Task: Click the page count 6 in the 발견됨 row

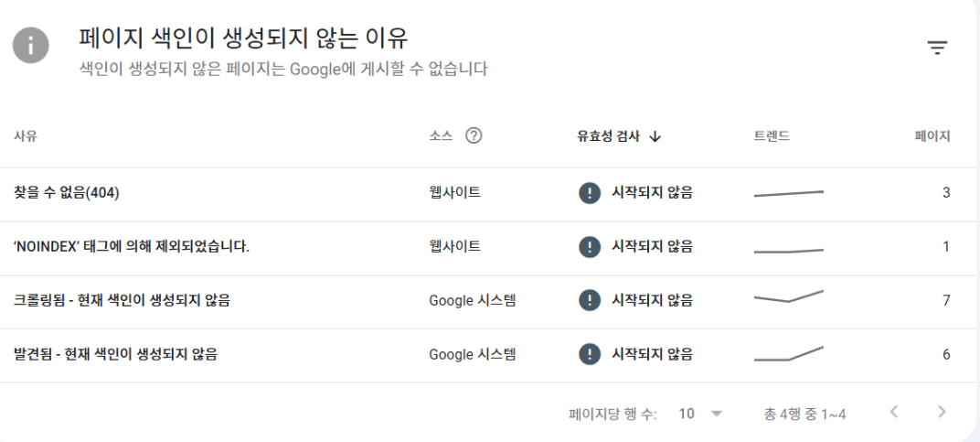Action: [x=946, y=354]
